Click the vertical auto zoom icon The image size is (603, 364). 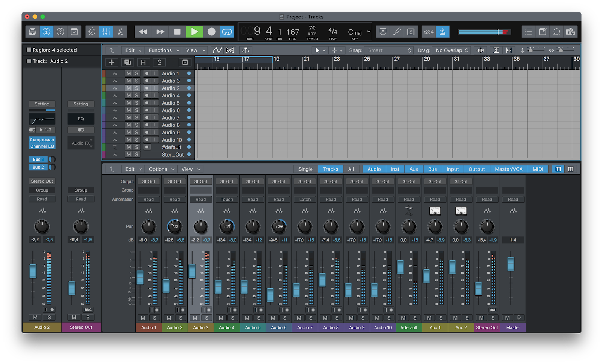[x=496, y=50]
